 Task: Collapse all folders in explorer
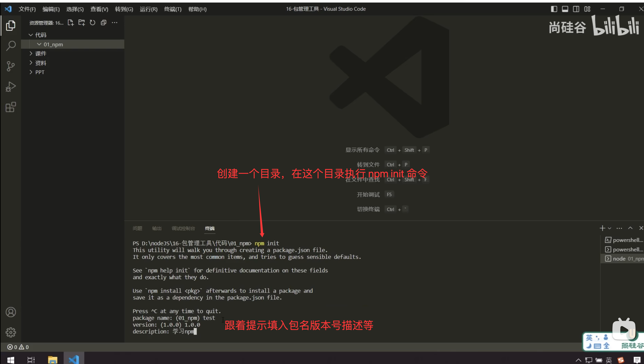(103, 23)
